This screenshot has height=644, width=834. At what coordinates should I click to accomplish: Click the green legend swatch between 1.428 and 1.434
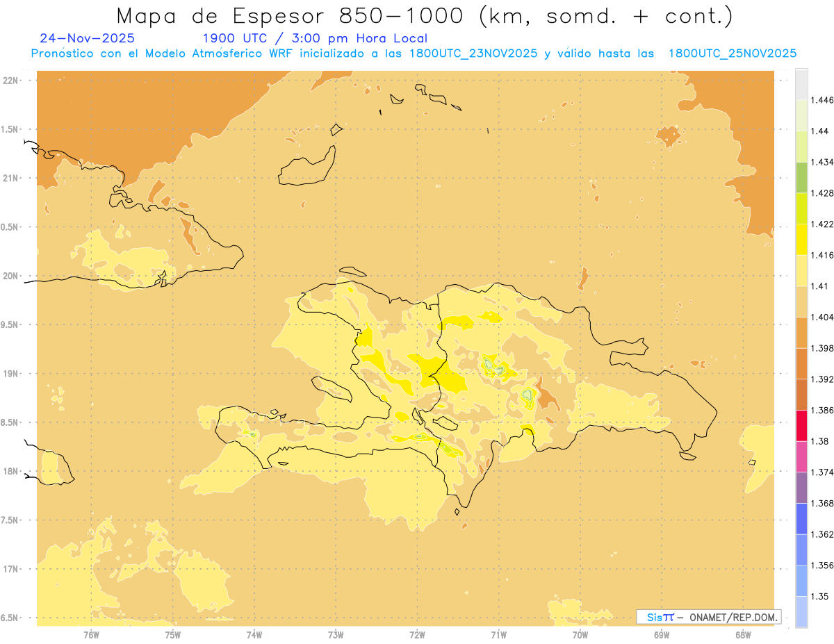[801, 177]
